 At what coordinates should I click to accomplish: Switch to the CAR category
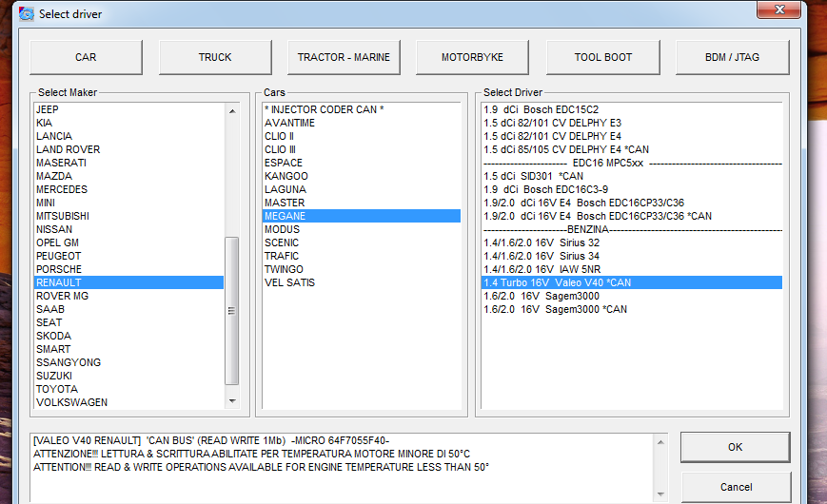point(86,57)
